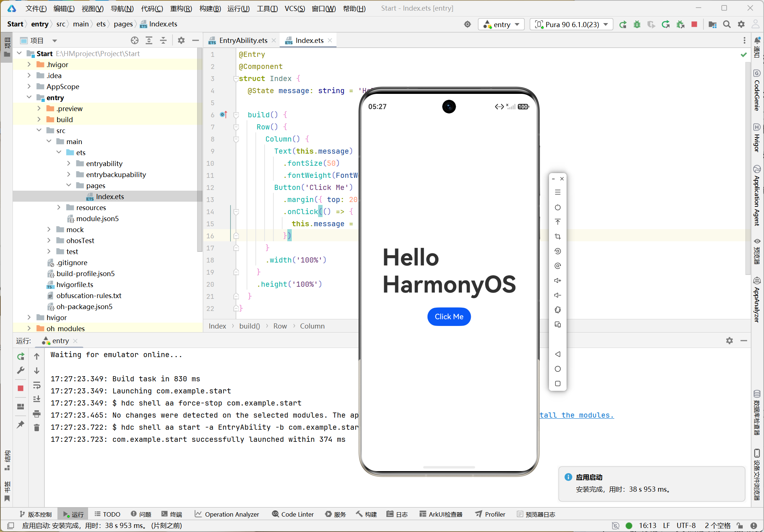The image size is (764, 532).
Task: Toggle pin tab in the Run panel
Action: tap(21, 425)
